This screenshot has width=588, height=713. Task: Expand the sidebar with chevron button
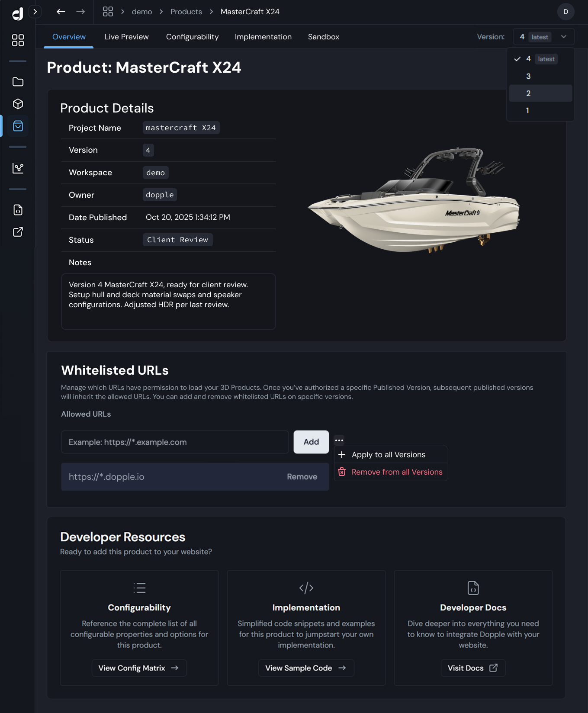(35, 12)
